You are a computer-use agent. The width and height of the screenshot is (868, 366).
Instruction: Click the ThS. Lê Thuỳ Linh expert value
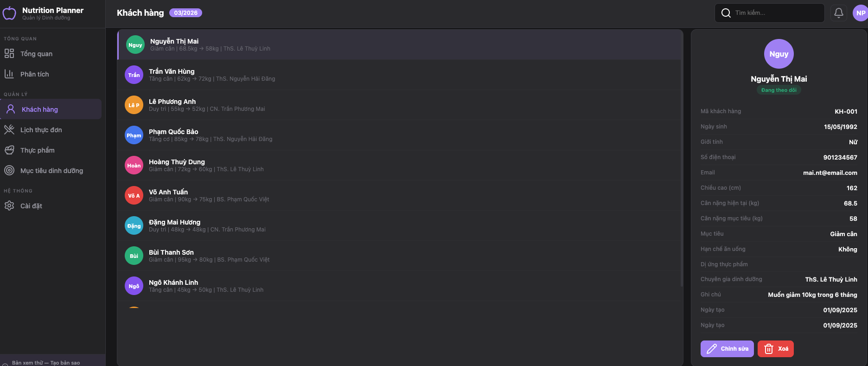pyautogui.click(x=831, y=279)
